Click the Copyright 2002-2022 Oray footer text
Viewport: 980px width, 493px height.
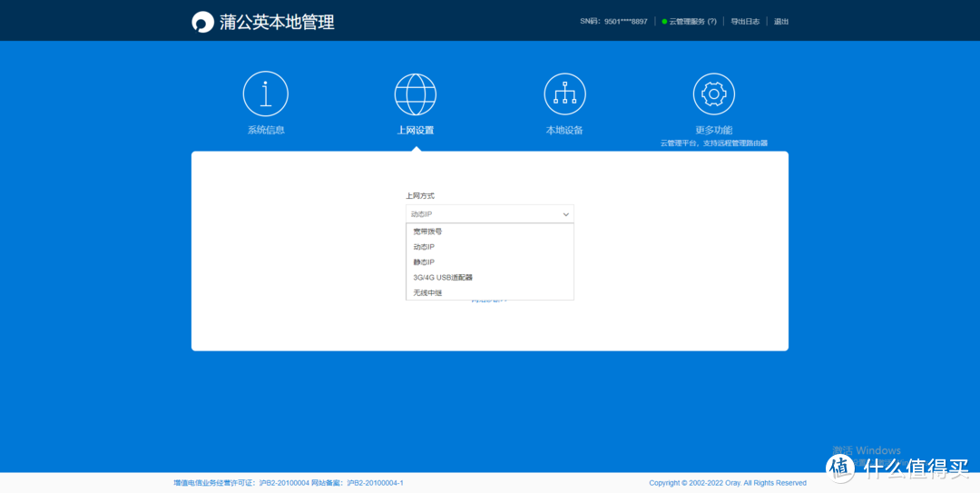(728, 483)
